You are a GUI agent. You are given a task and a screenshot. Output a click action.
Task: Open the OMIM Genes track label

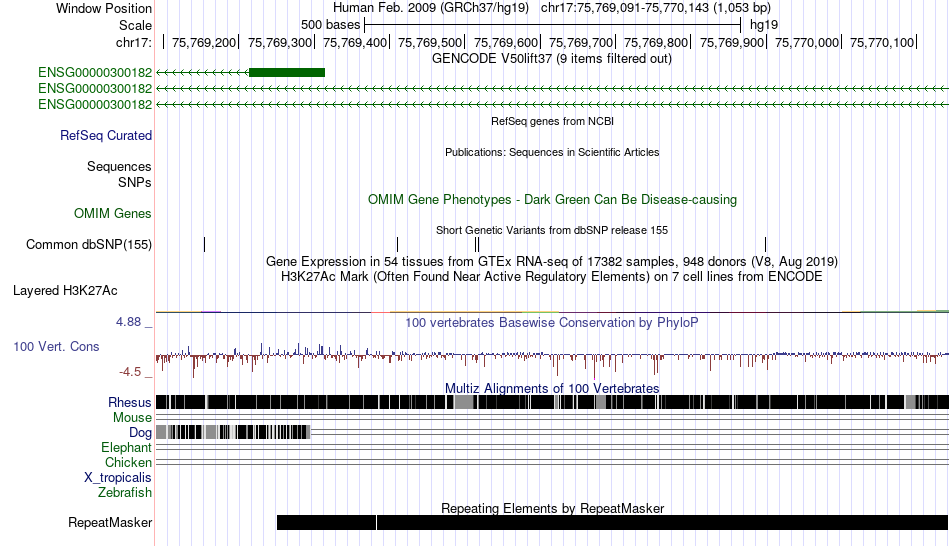[113, 213]
